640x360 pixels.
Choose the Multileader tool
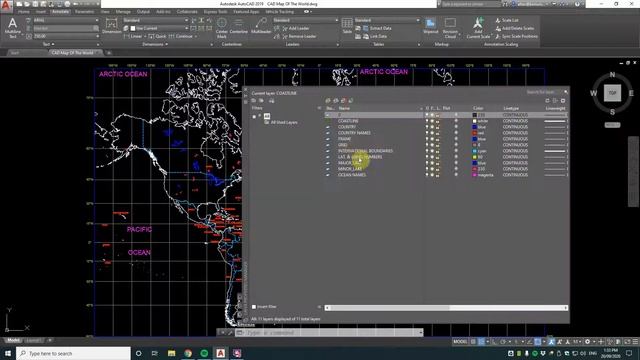point(261,26)
